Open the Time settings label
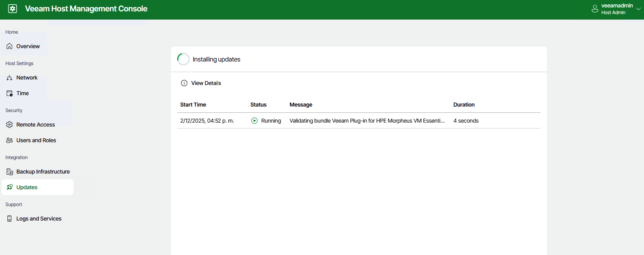Viewport: 644px width, 255px height. coord(23,93)
